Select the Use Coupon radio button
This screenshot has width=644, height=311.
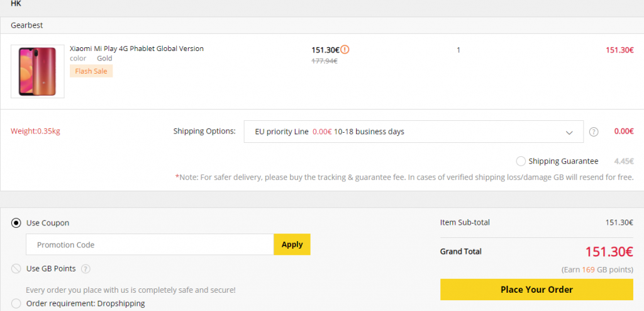pyautogui.click(x=16, y=223)
